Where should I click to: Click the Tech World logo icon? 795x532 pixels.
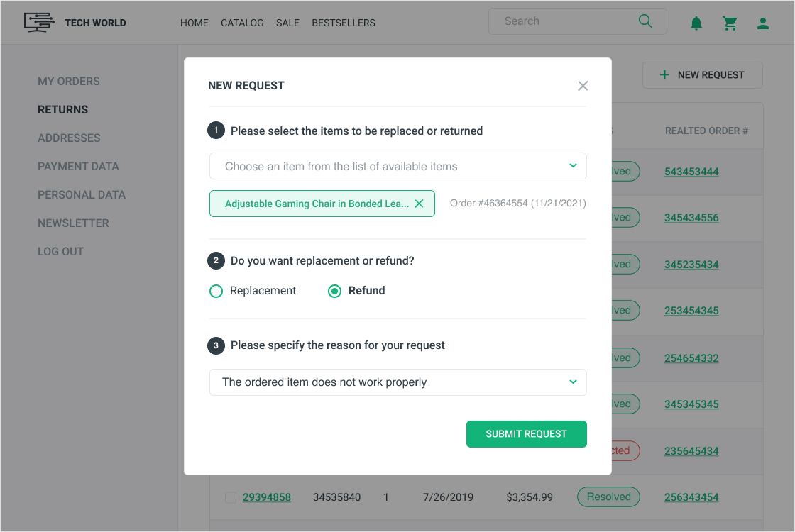38,22
